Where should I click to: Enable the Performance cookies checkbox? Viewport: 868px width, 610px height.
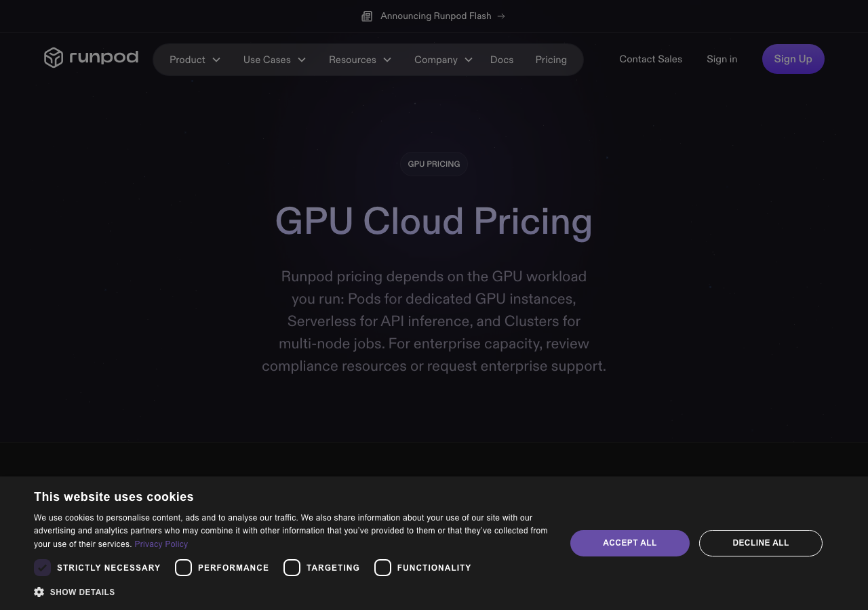point(183,568)
